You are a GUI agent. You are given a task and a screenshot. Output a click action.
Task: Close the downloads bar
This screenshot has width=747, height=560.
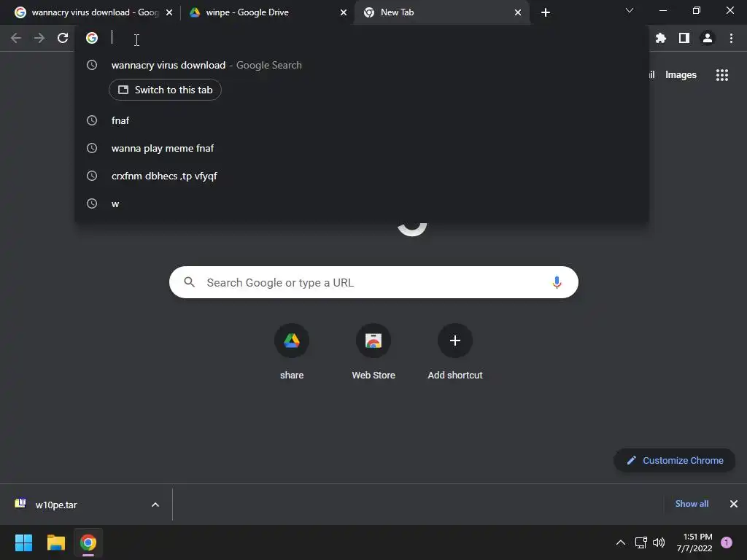(734, 504)
